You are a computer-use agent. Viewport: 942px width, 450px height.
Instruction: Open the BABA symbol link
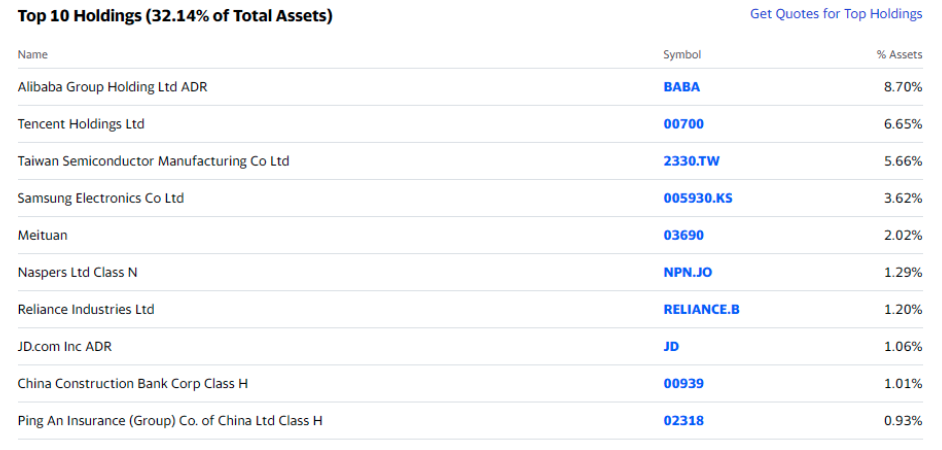[x=681, y=87]
